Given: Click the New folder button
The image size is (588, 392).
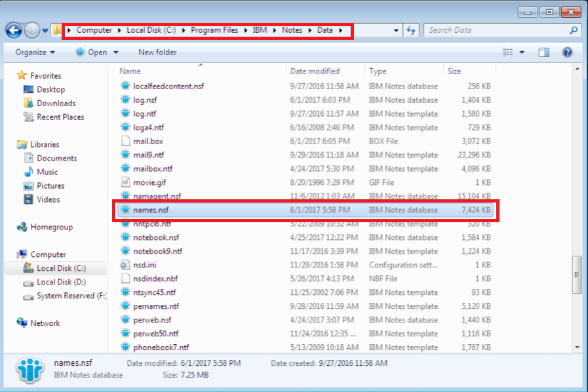Looking at the screenshot, I should [x=157, y=52].
